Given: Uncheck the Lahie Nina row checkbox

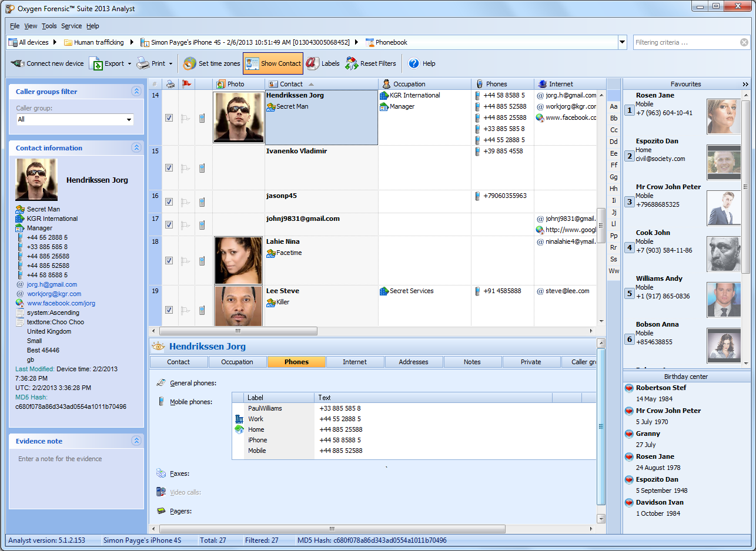Looking at the screenshot, I should pyautogui.click(x=169, y=261).
